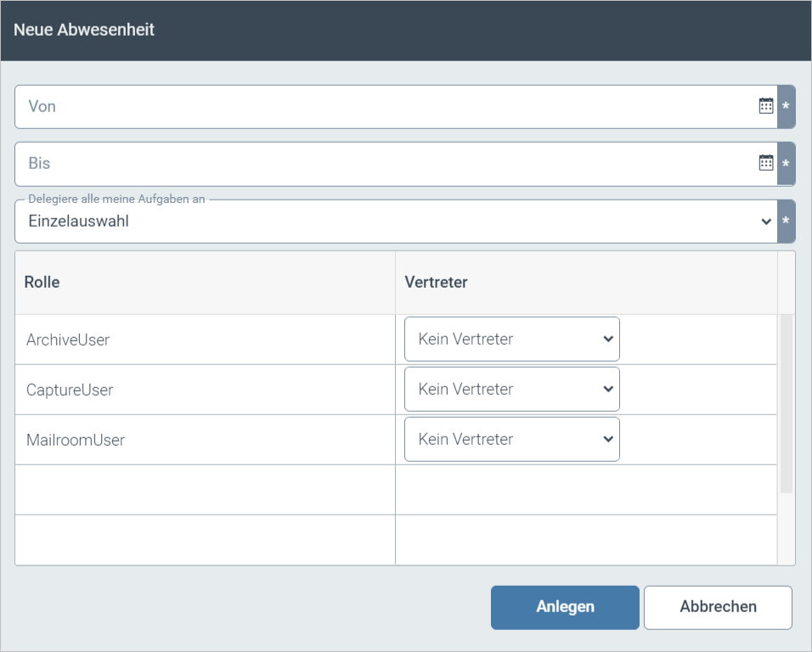This screenshot has height=652, width=812.
Task: Focus the Von date input field
Action: coord(382,106)
